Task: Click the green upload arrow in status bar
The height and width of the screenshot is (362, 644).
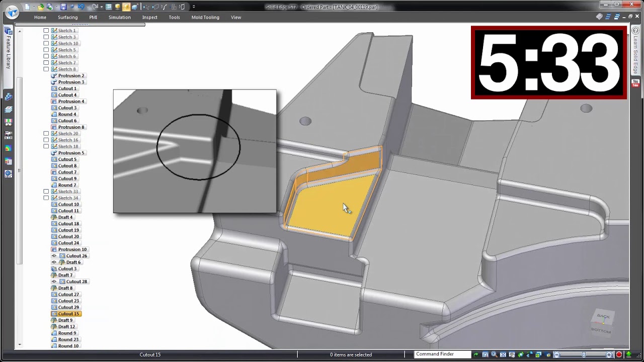Action: coord(628,354)
